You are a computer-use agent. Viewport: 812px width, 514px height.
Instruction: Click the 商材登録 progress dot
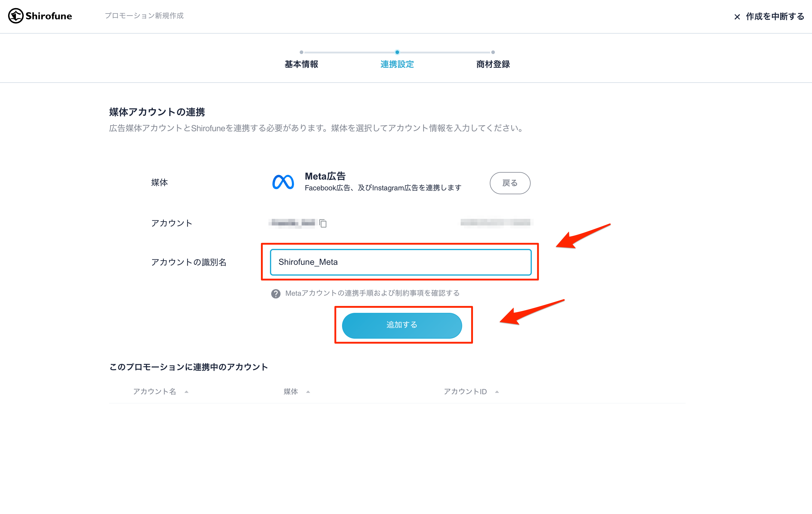493,52
